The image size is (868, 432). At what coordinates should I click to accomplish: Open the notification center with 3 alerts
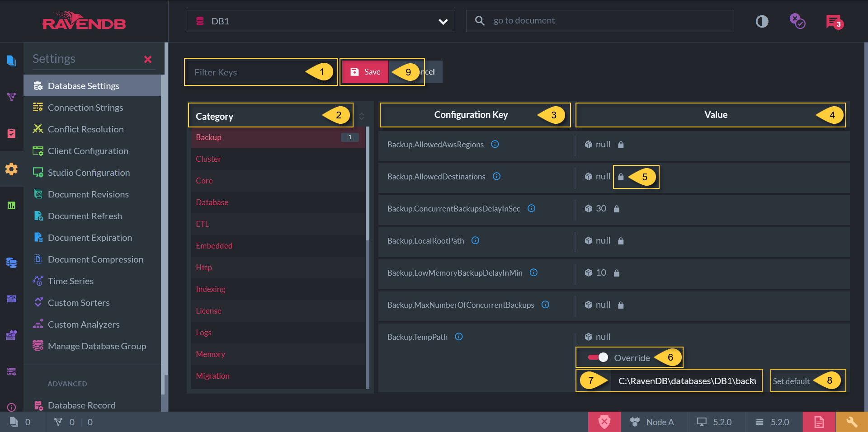coord(834,21)
